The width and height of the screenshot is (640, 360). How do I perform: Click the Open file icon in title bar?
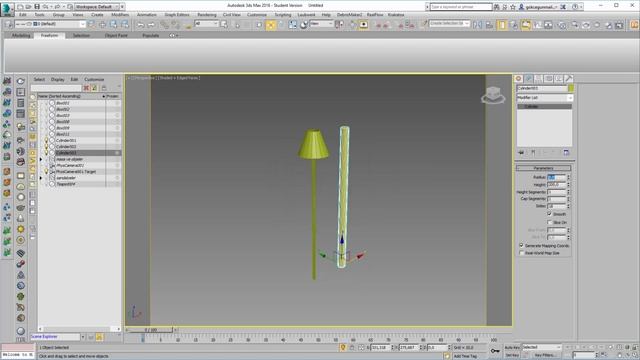29,7
